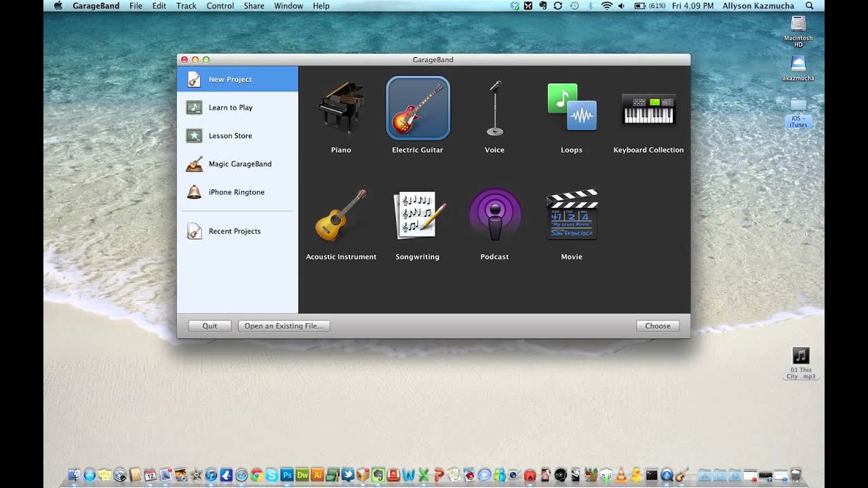This screenshot has width=868, height=488.
Task: Click the Choose button
Action: point(658,326)
